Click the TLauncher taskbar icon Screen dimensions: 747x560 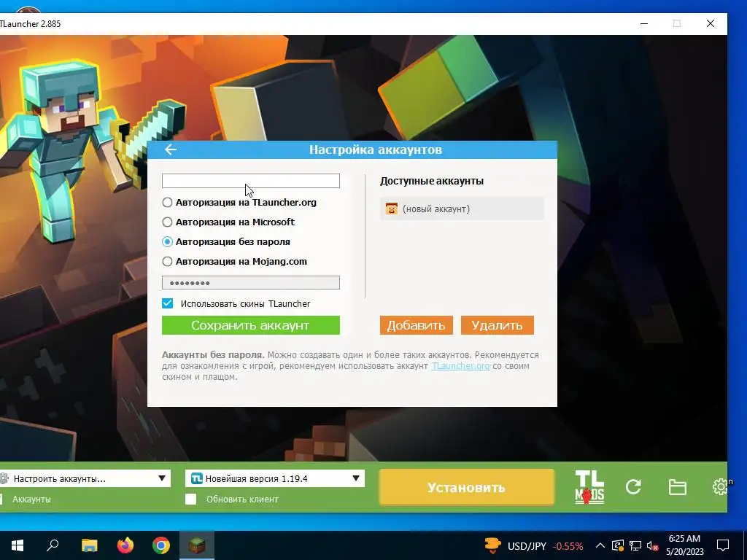point(197,545)
